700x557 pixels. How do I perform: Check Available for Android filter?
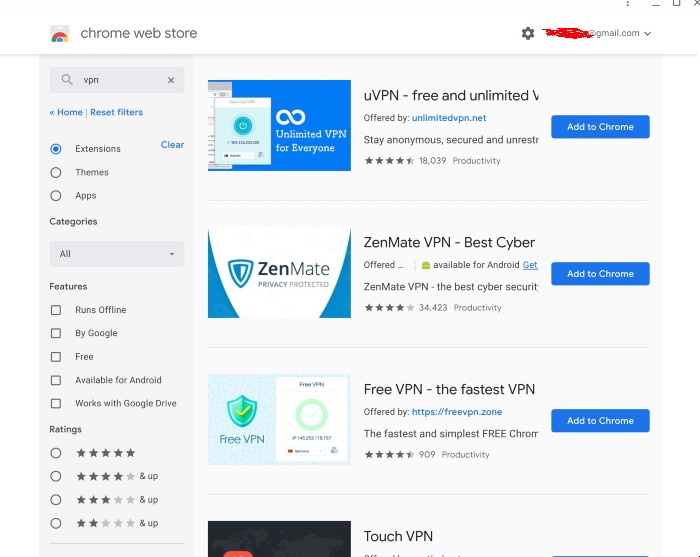(56, 380)
